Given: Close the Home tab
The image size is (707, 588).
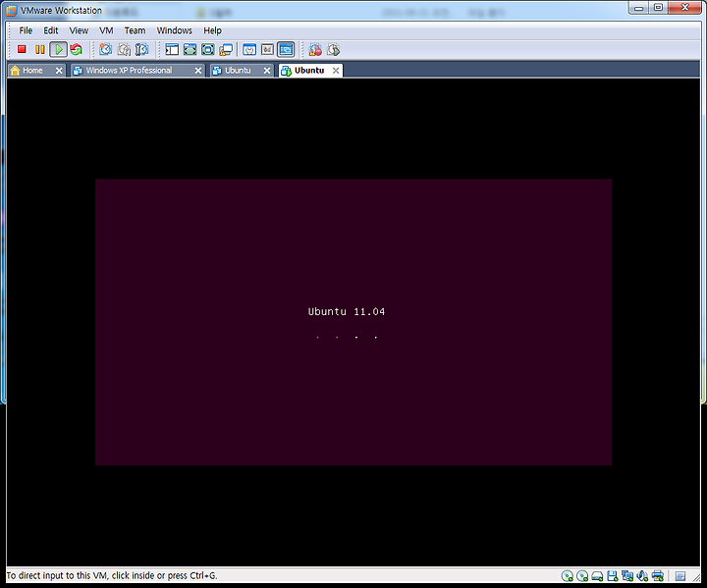Looking at the screenshot, I should 59,71.
